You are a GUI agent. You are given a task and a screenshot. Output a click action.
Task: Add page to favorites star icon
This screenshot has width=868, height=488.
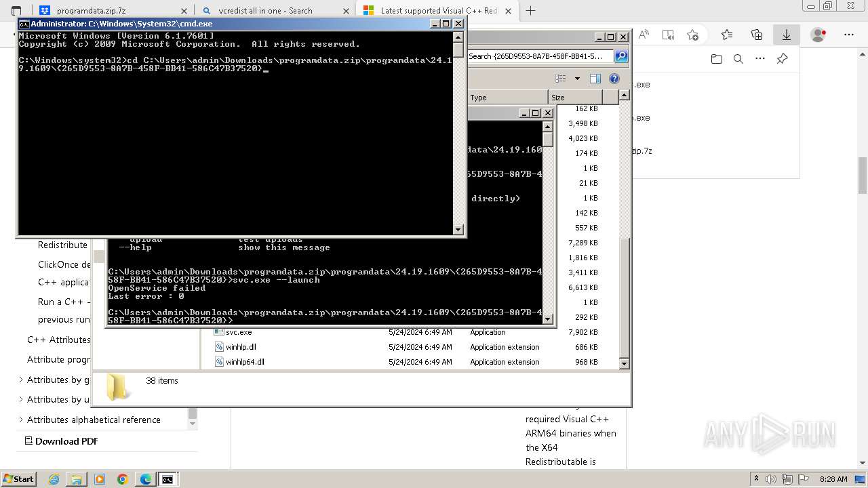click(692, 35)
